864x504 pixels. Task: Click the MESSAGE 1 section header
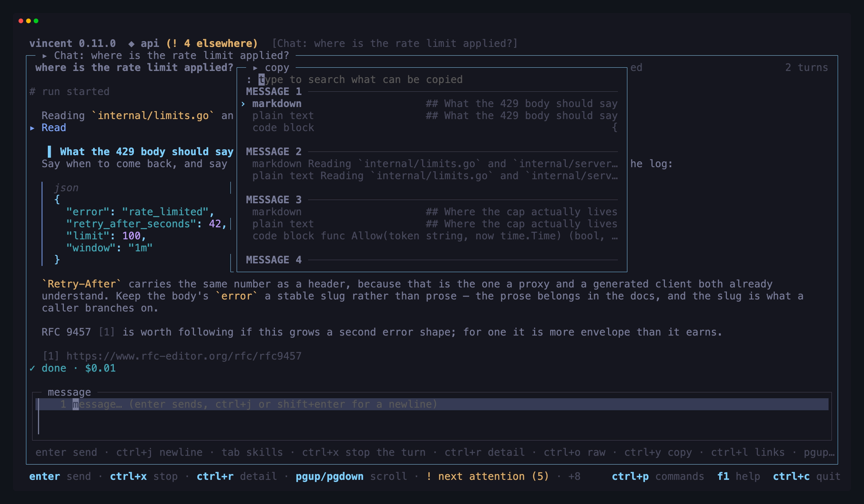coord(274,92)
